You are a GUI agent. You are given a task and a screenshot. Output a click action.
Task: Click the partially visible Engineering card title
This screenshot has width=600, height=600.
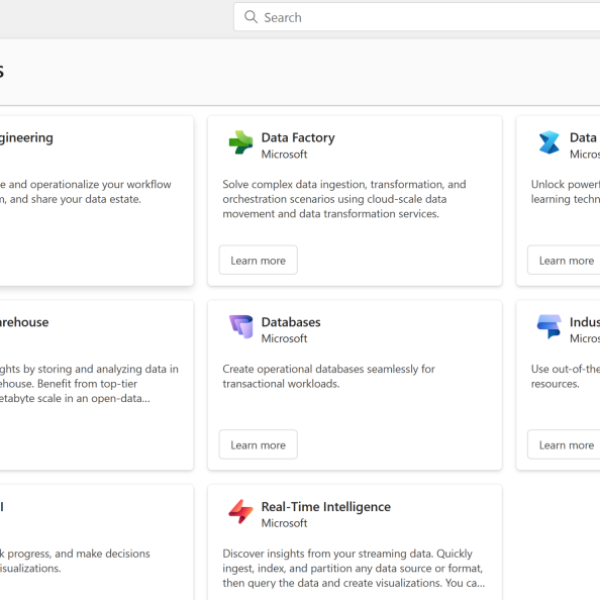click(26, 138)
